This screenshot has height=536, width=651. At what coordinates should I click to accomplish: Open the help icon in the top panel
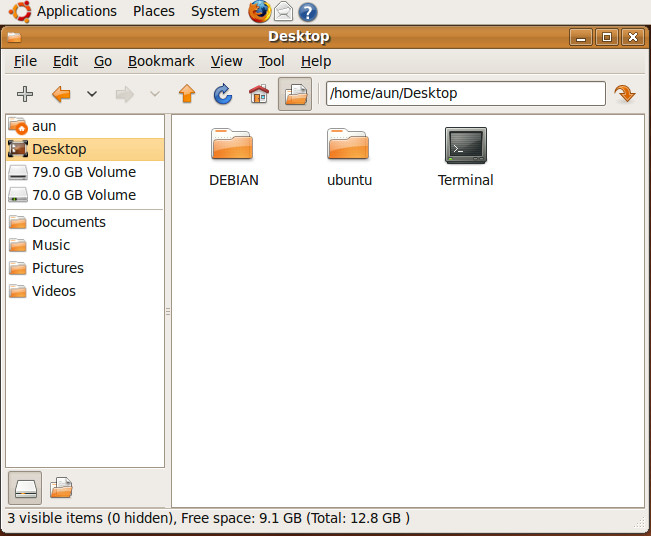308,12
